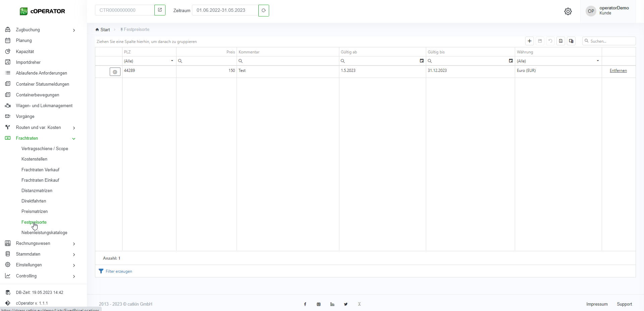The width and height of the screenshot is (644, 311).
Task: Click the Excel export icon in grid toolbar
Action: tap(561, 41)
